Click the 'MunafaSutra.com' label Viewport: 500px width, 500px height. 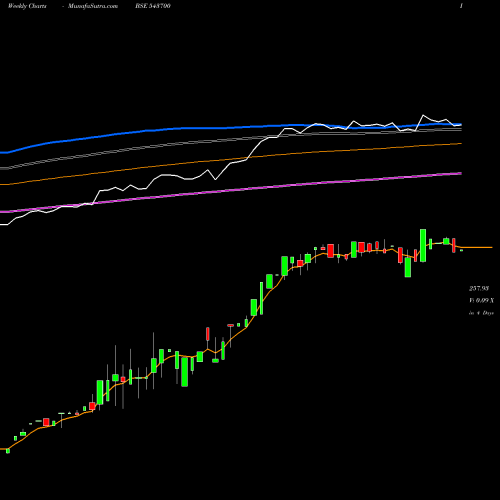93,6
